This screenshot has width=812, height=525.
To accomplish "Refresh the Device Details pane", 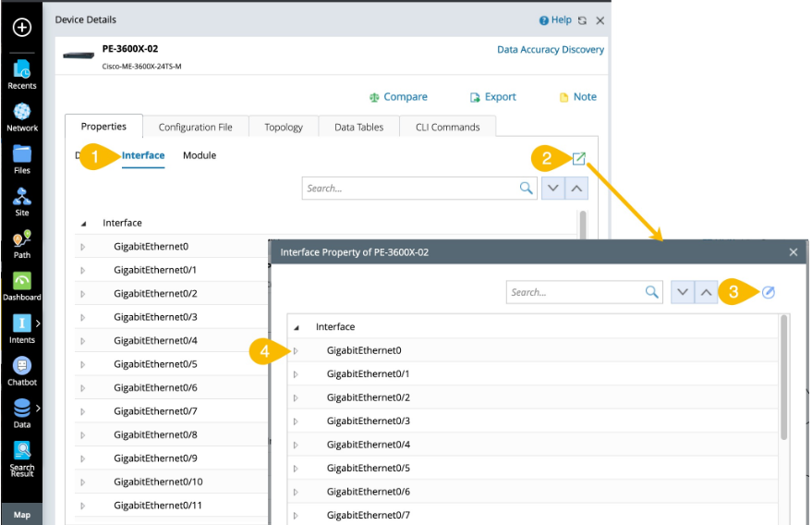I will 582,20.
